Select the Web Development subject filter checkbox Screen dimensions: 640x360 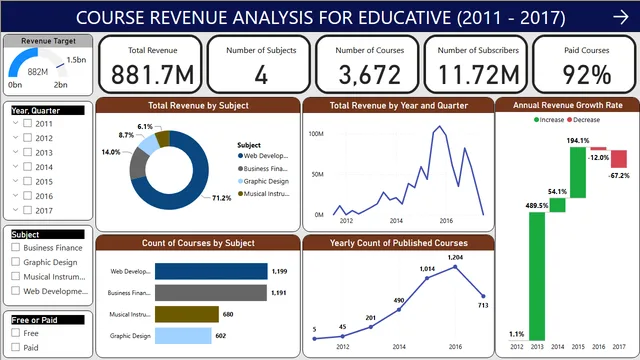[16, 291]
